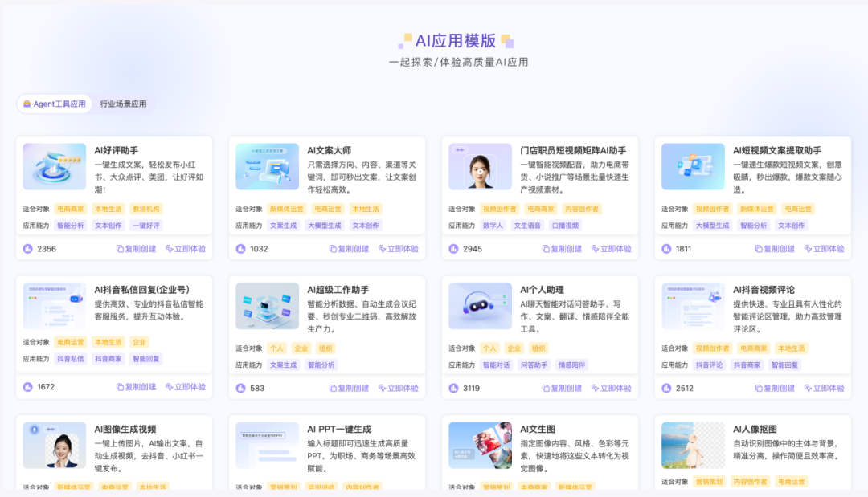Viewport: 868px width, 497px height.
Task: Click the usage count icon beside 3119
Action: click(x=453, y=388)
